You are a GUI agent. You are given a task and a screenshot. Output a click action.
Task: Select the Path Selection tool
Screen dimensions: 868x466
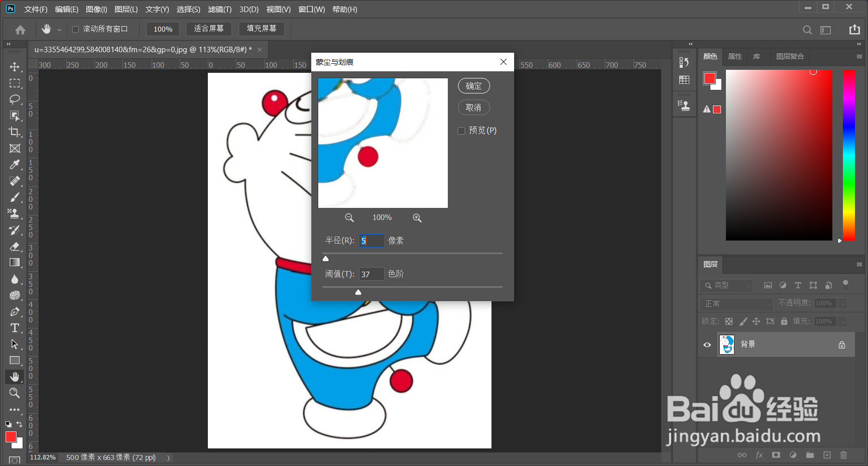[15, 344]
